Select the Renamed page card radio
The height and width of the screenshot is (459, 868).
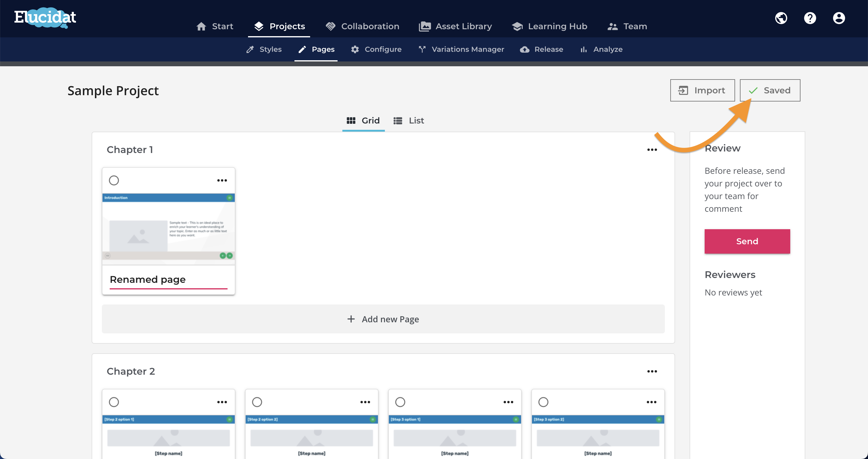114,180
